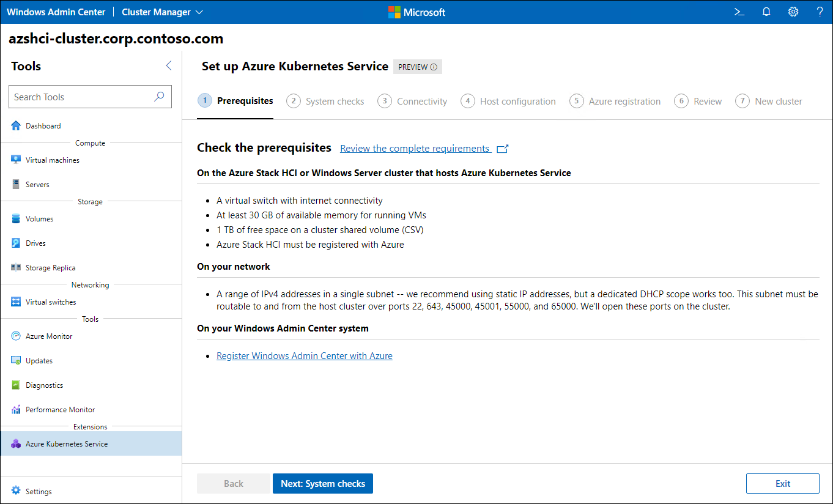Open the Diagnostics tool
The height and width of the screenshot is (504, 833).
coord(42,385)
